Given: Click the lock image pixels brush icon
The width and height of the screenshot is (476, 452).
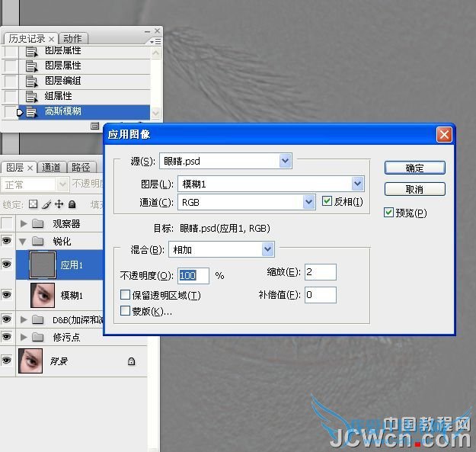Looking at the screenshot, I should pyautogui.click(x=46, y=204).
